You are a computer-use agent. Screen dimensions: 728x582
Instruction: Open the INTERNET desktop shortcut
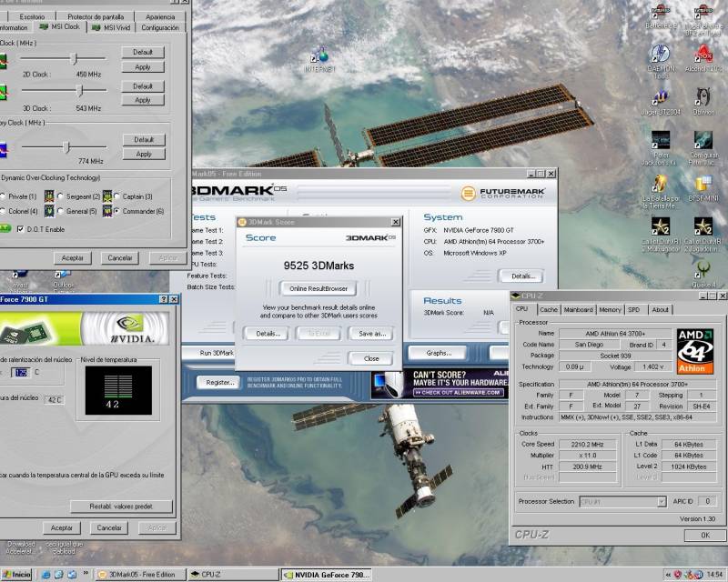point(320,58)
